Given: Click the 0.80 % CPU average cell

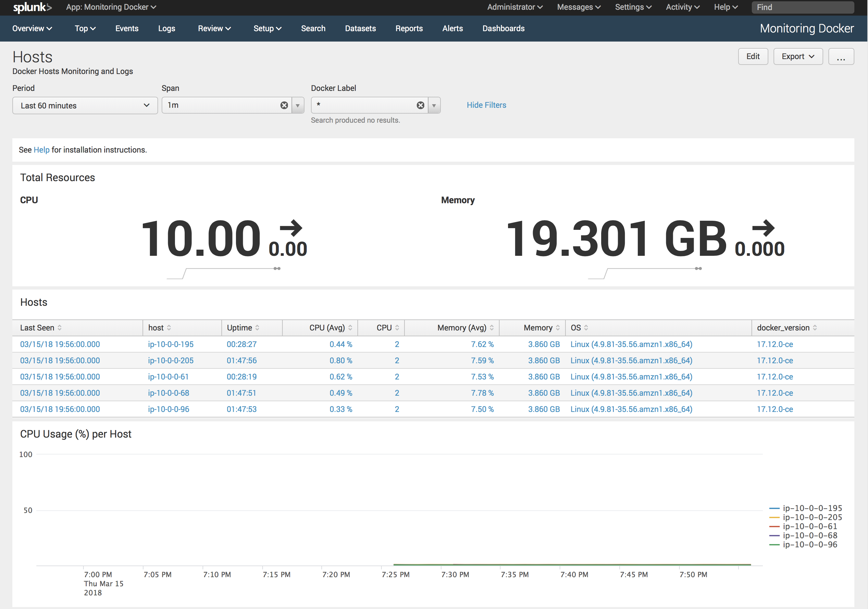Looking at the screenshot, I should point(341,361).
